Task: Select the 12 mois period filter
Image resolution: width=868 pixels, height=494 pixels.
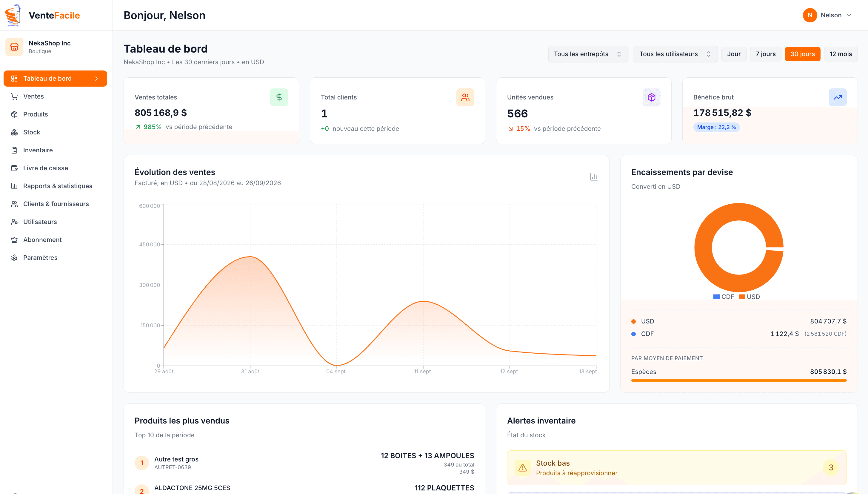Action: click(x=841, y=54)
